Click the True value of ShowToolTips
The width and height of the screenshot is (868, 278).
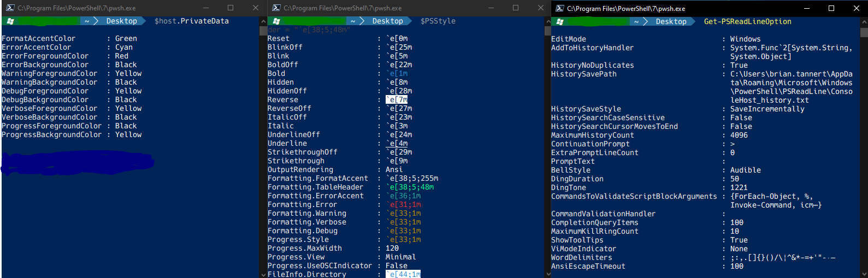tap(739, 240)
